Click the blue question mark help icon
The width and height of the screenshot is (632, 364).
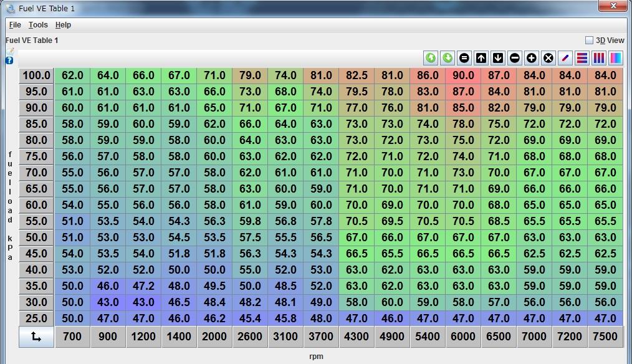9,60
